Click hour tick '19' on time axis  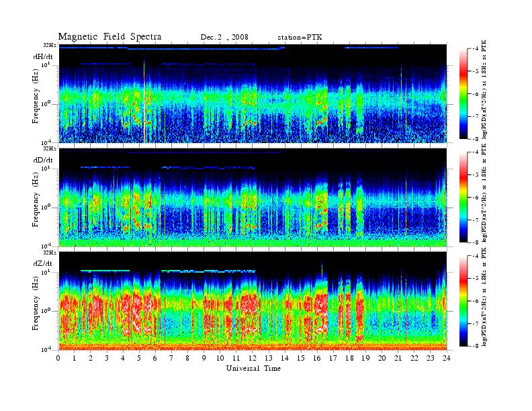pos(365,358)
